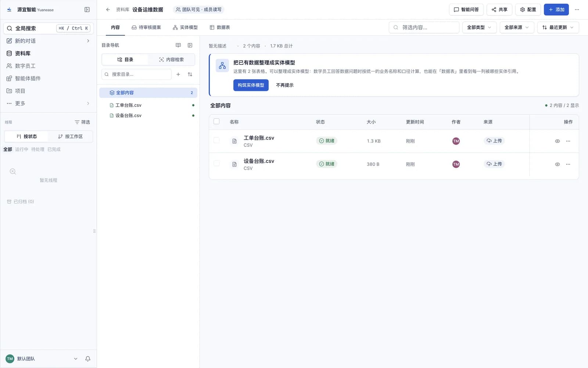This screenshot has width=588, height=368.
Task: Switch thread view to 按工作区
Action: point(70,137)
